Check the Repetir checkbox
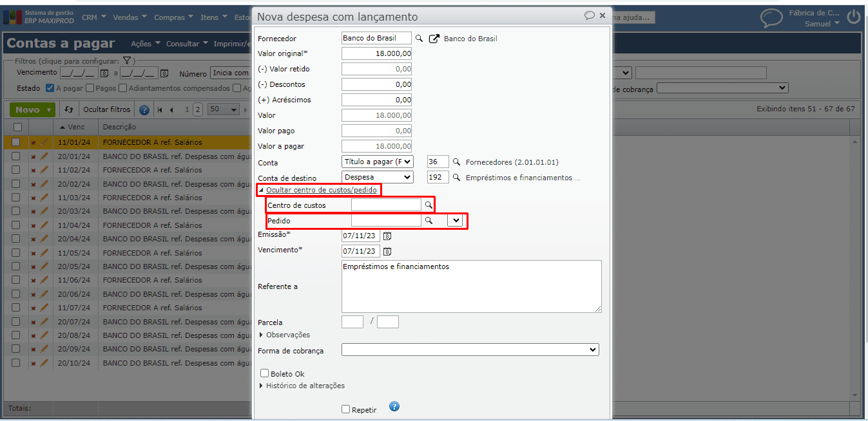This screenshot has width=868, height=421. [346, 409]
